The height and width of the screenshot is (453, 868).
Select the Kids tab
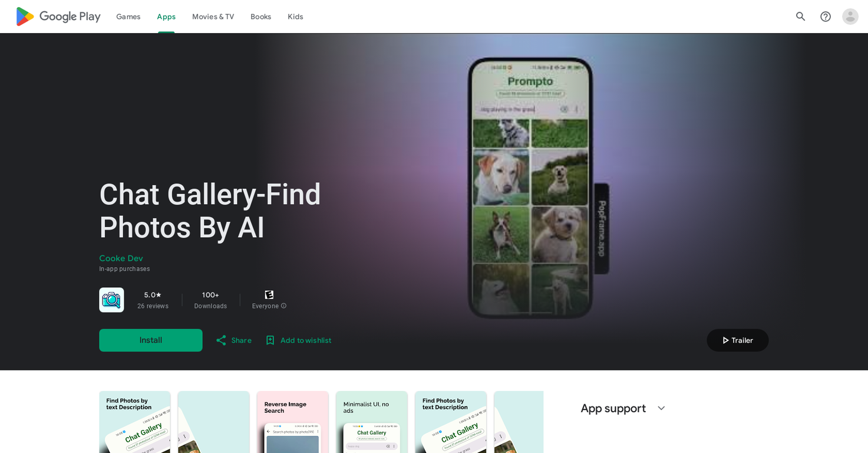click(295, 17)
